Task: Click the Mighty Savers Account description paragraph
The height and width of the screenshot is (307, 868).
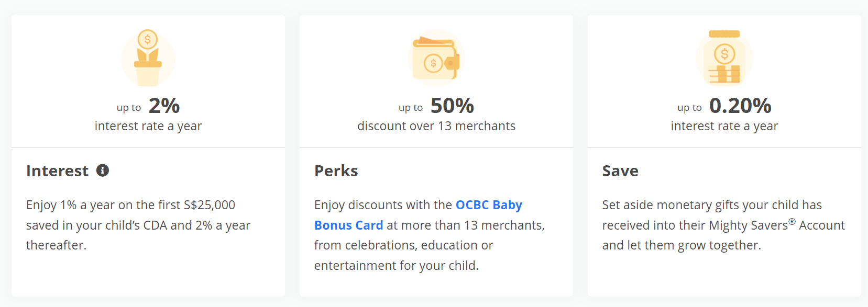Action: pyautogui.click(x=723, y=225)
